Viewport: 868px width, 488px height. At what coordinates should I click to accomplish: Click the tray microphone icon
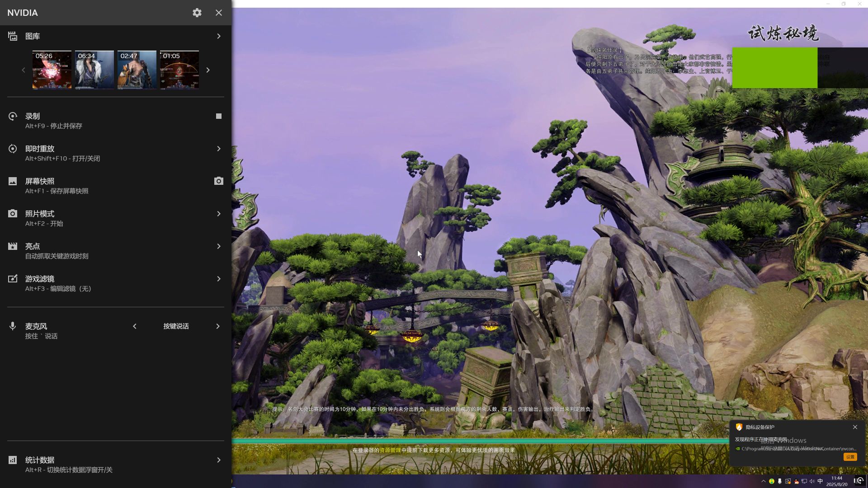point(779,481)
